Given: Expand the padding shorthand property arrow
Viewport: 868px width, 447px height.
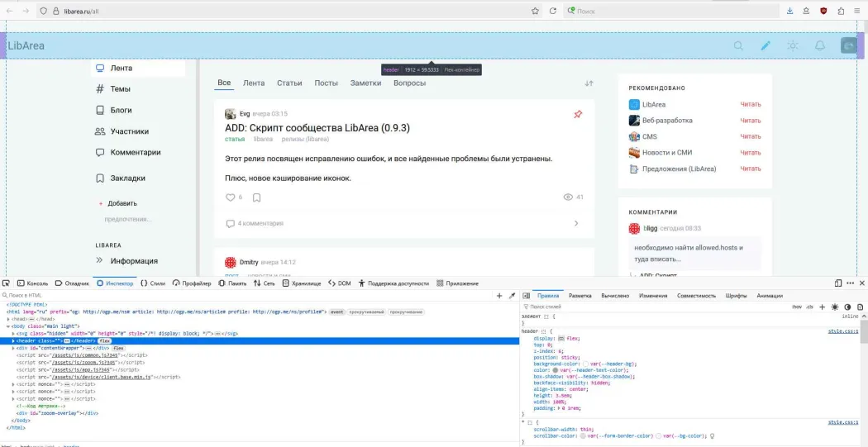Looking at the screenshot, I should point(556,408).
